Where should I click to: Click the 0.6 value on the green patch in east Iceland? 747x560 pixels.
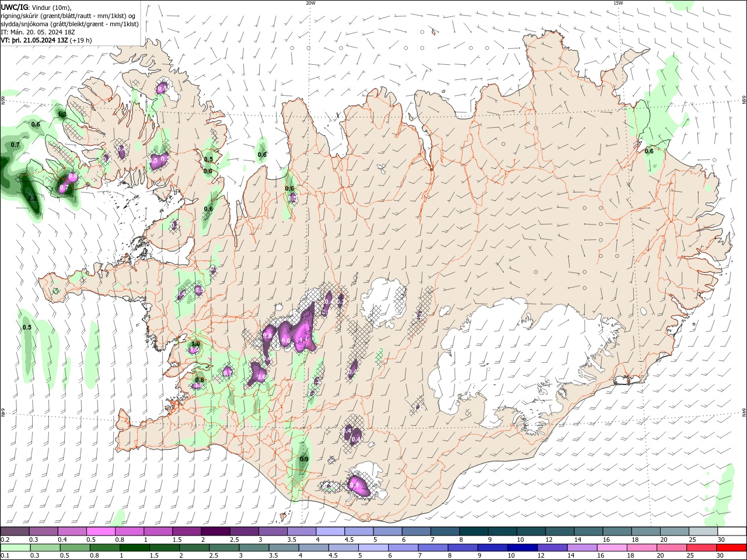coord(649,151)
